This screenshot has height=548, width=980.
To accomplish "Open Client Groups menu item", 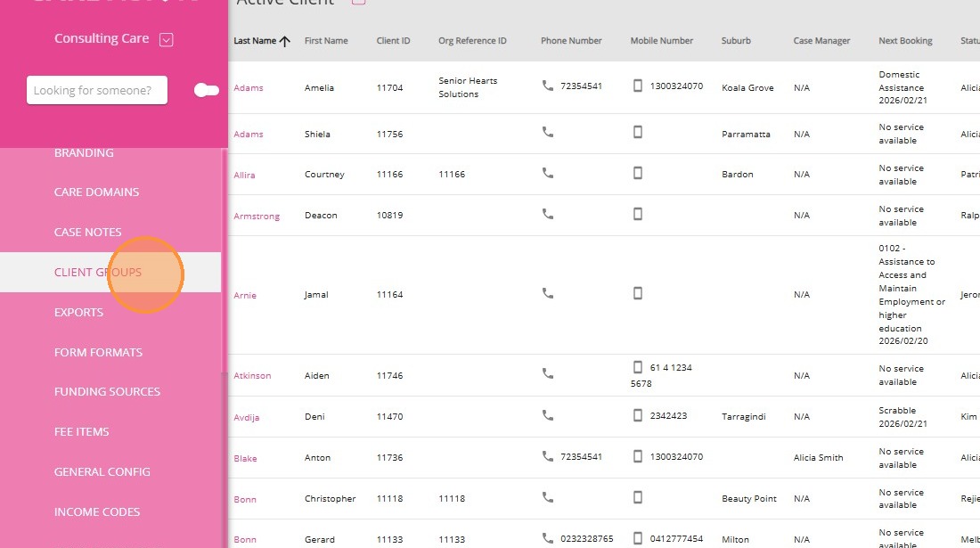I will (98, 272).
